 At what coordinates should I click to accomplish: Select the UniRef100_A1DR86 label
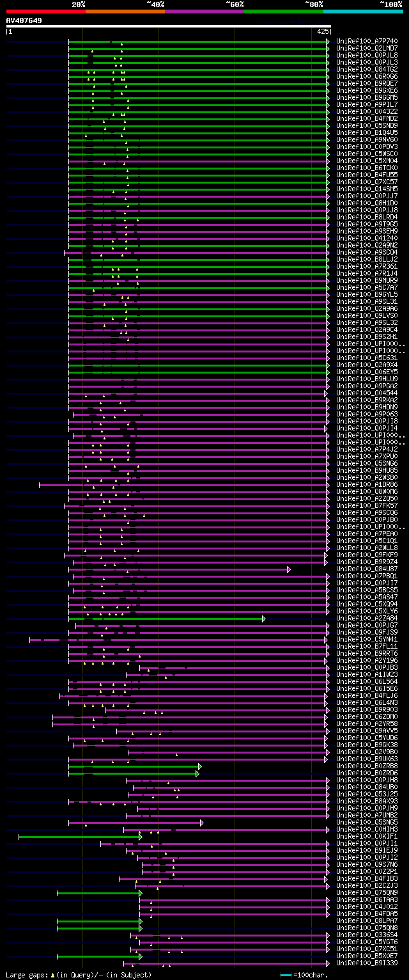[367, 485]
